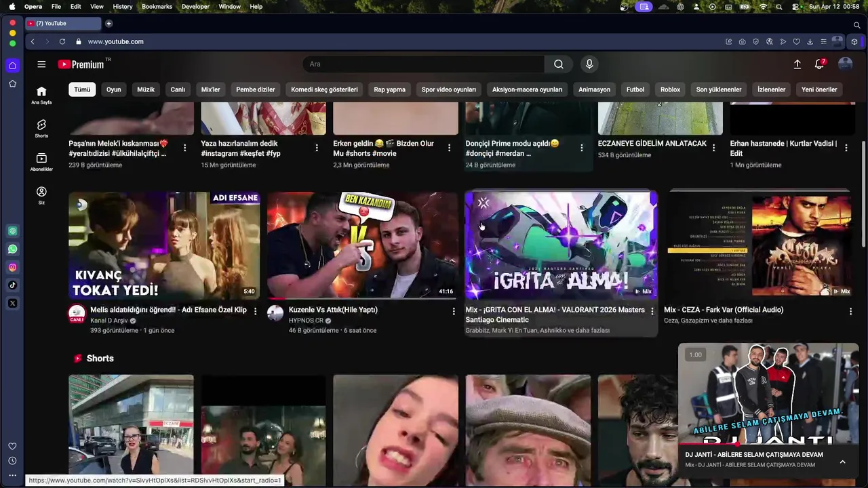Open HYPNOS CR channel link
This screenshot has height=488, width=868.
coord(306,321)
